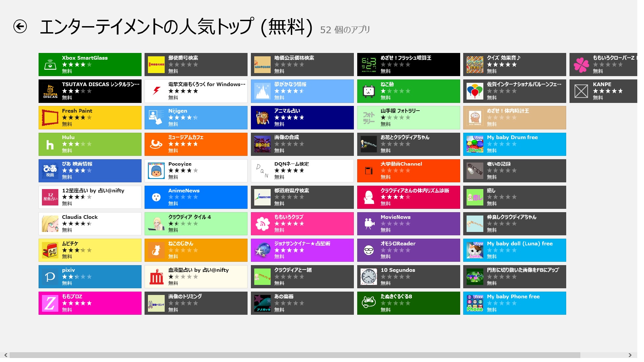The height and width of the screenshot is (362, 644).
Task: Open the KANPE app icon
Action: click(x=581, y=91)
